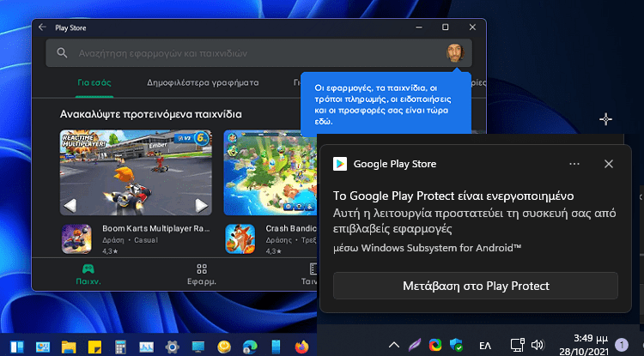
Task: Click the Ανακαλύψτε προτεινόμενα παιχνίδια heading
Action: pos(151,114)
